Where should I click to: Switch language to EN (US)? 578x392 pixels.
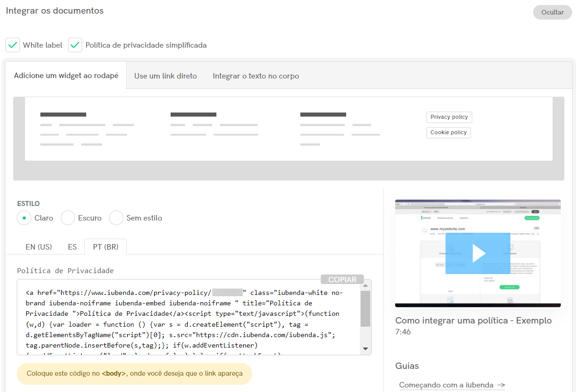pyautogui.click(x=39, y=247)
